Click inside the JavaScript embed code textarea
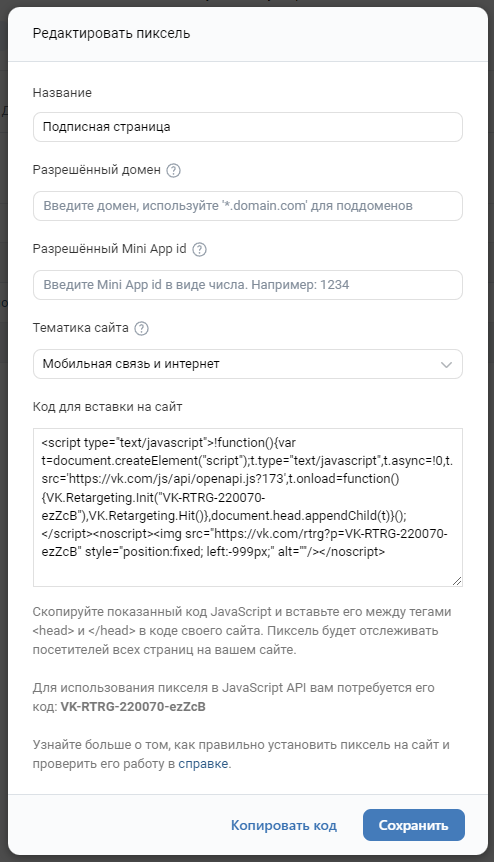The height and width of the screenshot is (862, 494). pyautogui.click(x=248, y=507)
